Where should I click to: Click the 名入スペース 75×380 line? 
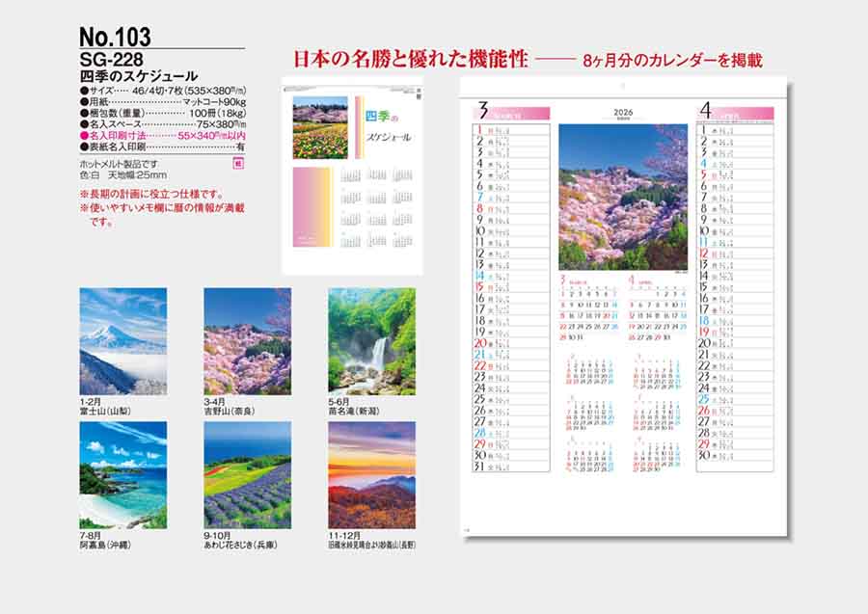(x=163, y=124)
